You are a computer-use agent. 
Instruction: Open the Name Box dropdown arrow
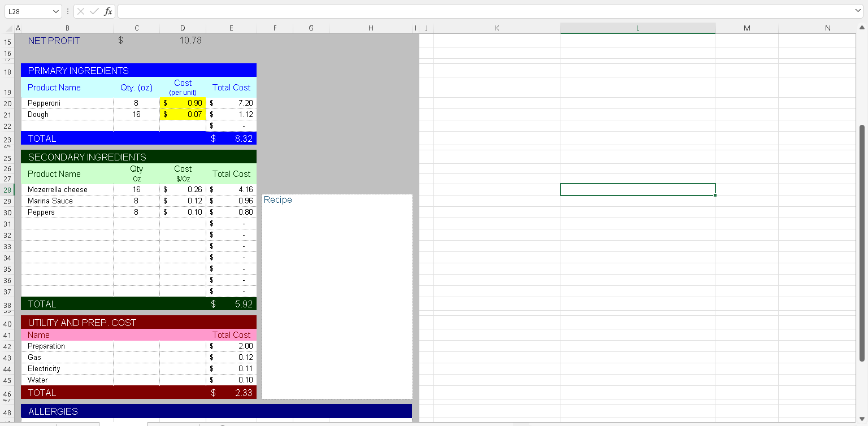[55, 11]
